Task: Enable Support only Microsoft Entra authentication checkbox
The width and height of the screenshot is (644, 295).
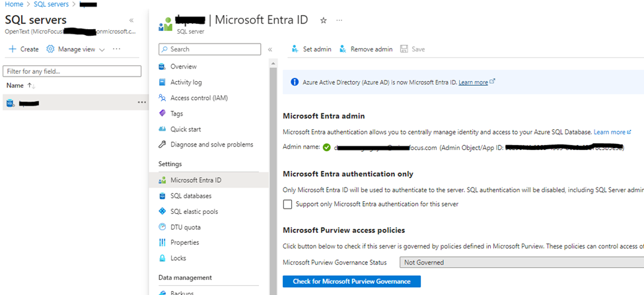Action: 287,205
